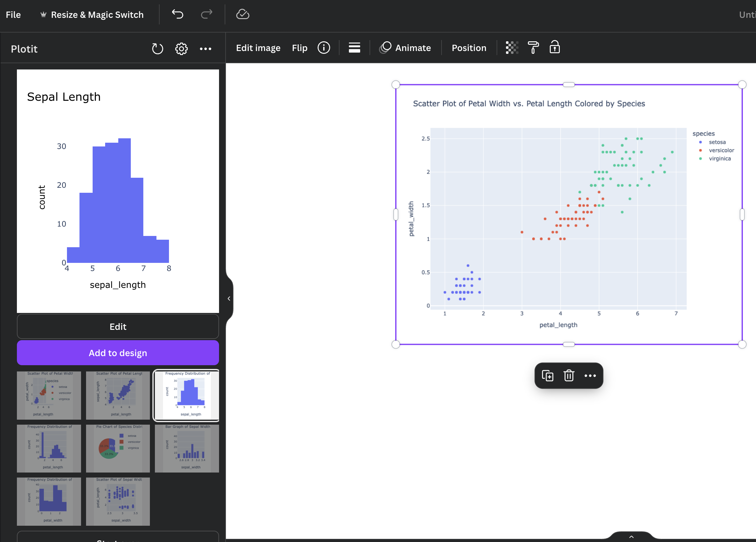The image size is (756, 542).
Task: Toggle the lock icon in toolbar
Action: [x=554, y=48]
